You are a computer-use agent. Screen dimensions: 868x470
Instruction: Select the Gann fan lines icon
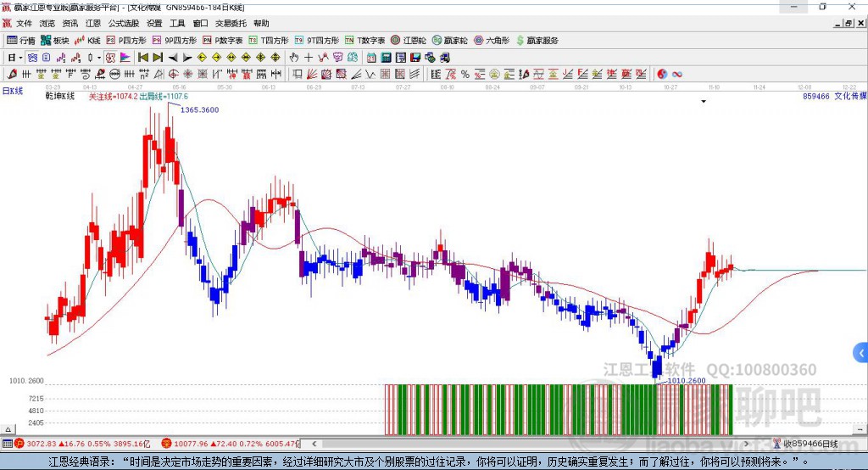click(312, 75)
